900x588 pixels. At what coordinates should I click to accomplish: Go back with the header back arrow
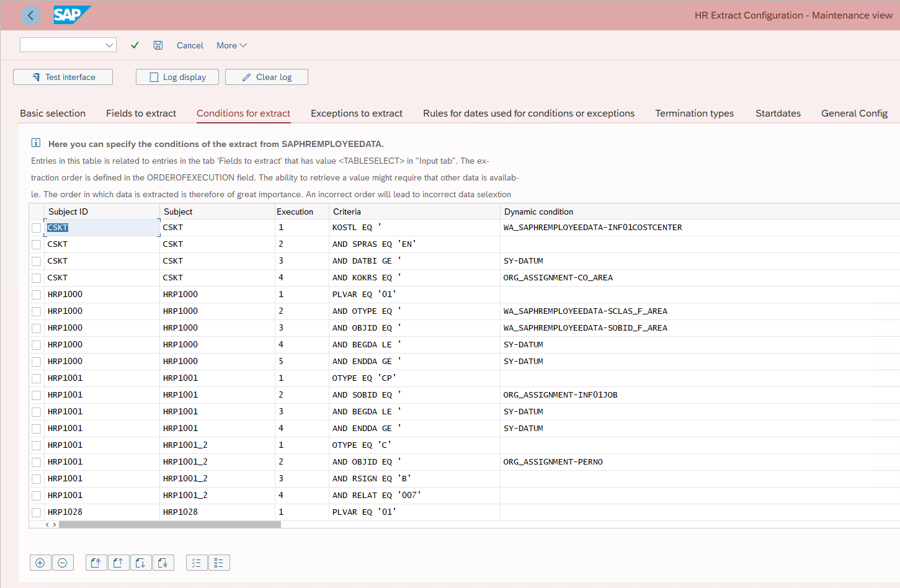pos(30,16)
